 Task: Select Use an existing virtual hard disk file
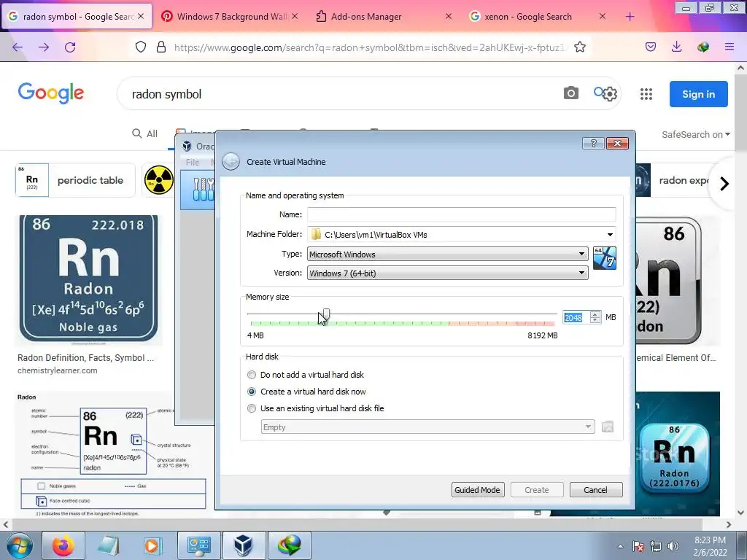tap(252, 408)
